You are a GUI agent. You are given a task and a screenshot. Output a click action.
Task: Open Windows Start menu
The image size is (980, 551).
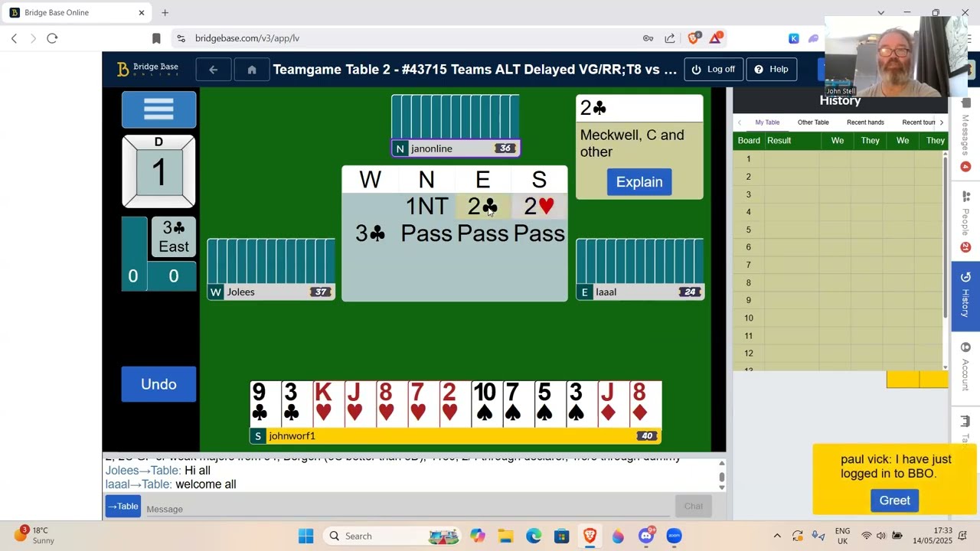305,536
